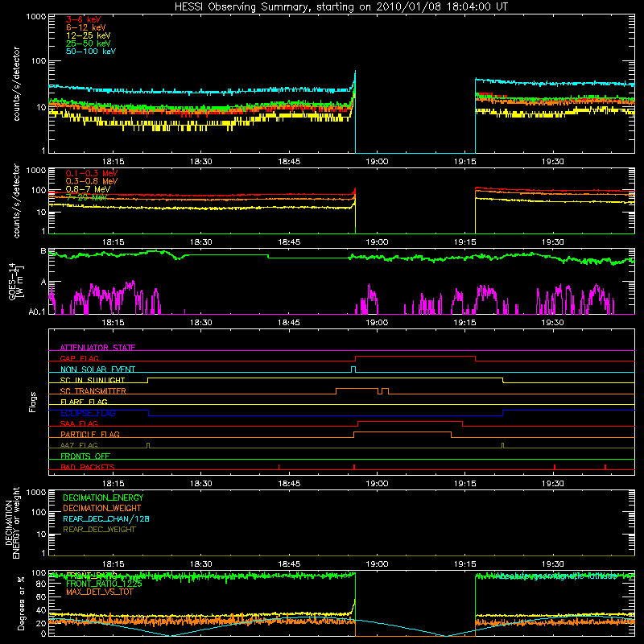The width and height of the screenshot is (644, 644).
Task: Select the blue ECLIPSE_FLAG label
Action: pos(88,413)
